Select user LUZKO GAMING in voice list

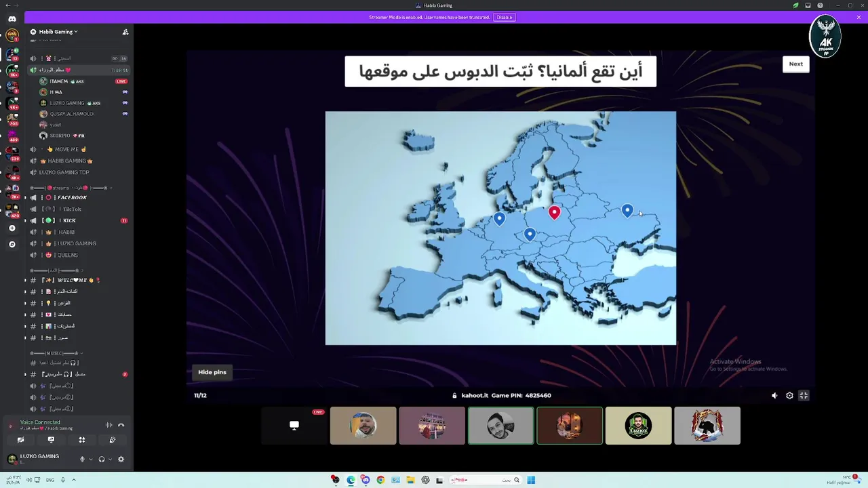78,103
